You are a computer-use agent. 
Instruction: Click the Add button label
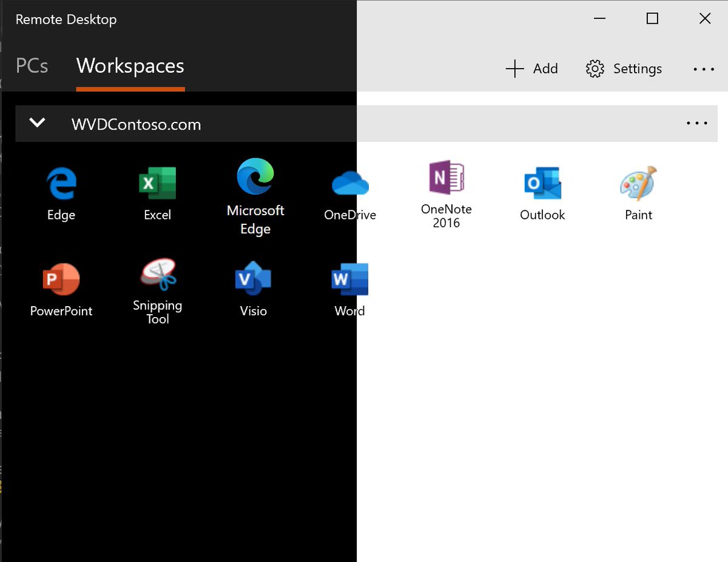pyautogui.click(x=545, y=69)
